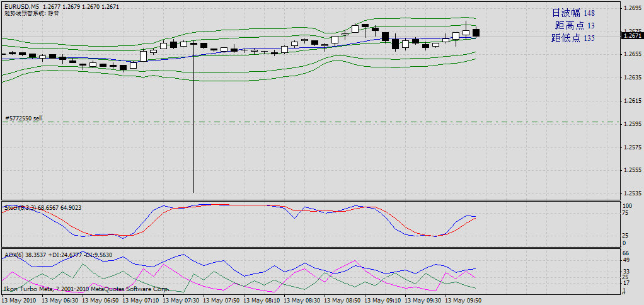
Task: Click the 13 May 07:10 time label
Action: tap(140, 301)
